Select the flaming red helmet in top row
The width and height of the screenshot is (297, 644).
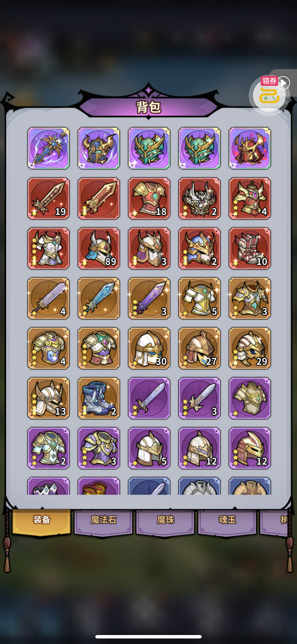tap(250, 148)
